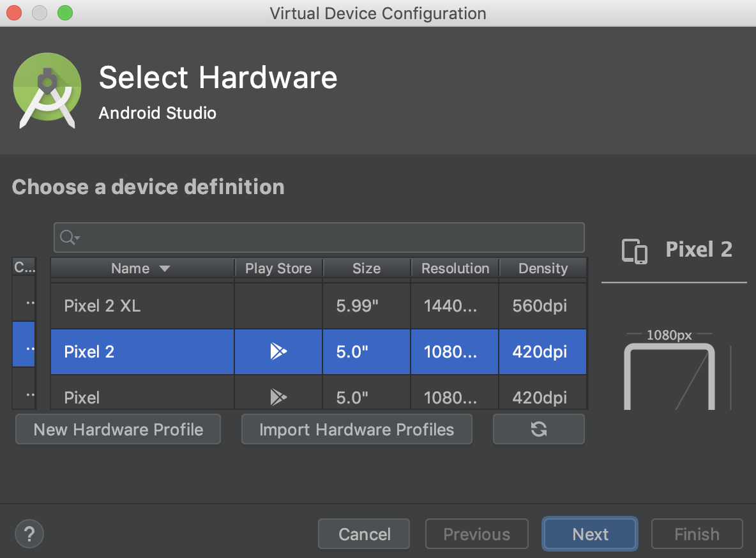Image resolution: width=756 pixels, height=558 pixels.
Task: Click the Pixel 2 device preview outline
Action: pyautogui.click(x=669, y=376)
